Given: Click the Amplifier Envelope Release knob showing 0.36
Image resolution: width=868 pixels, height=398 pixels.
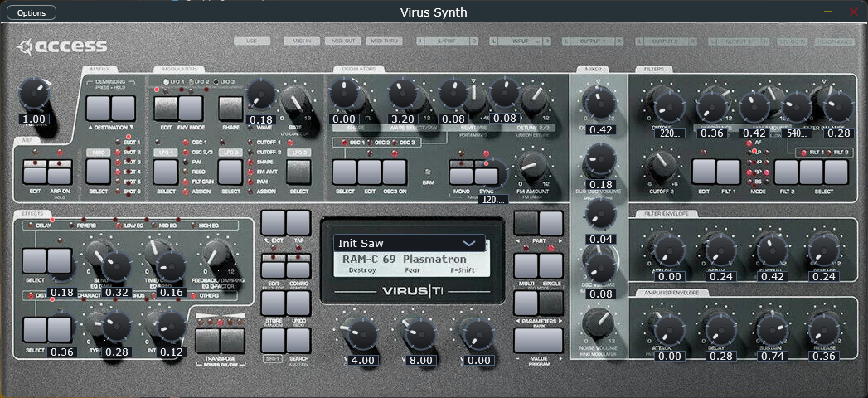Looking at the screenshot, I should 825,329.
